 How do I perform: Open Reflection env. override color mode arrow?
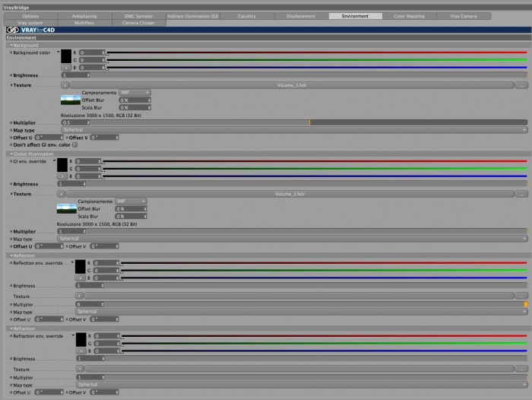click(x=72, y=262)
